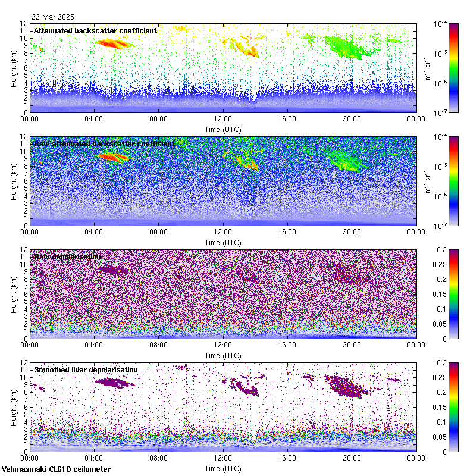
Task: Click Time (UTC) label under Raw depolarisation panel
Action: coord(223,355)
